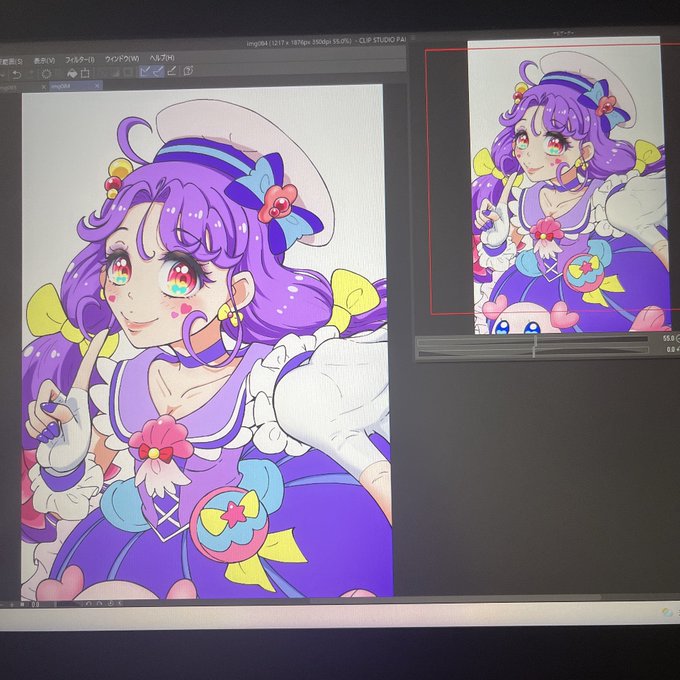Click the Clear (sun-shaped) icon in the command bar
Viewport: 680px width, 680px height.
tap(46, 74)
